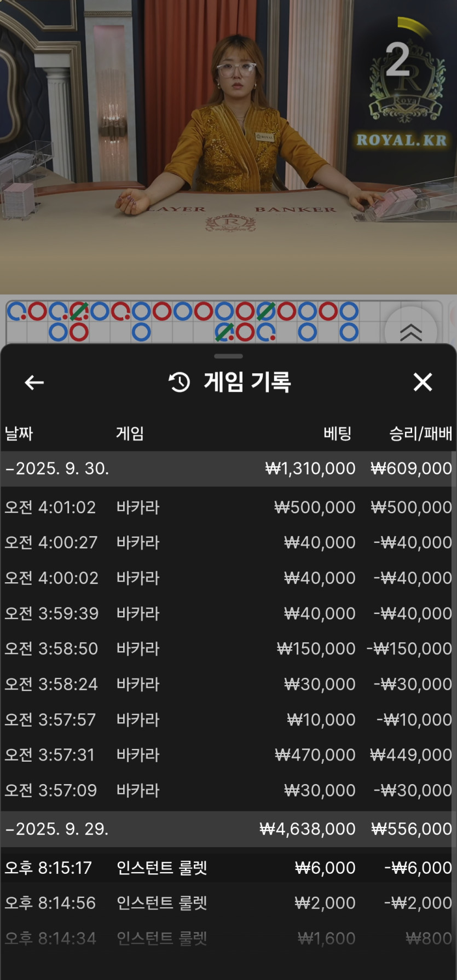
Task: Tap the history clock icon
Action: (180, 382)
